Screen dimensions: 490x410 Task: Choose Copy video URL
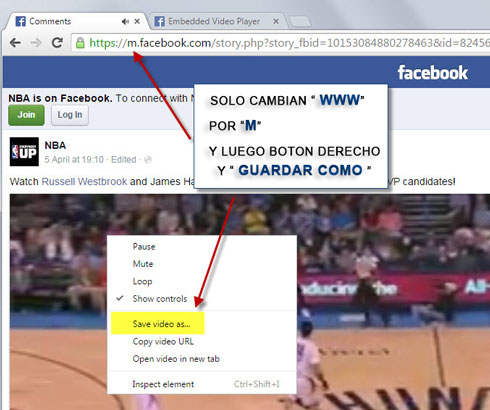[202, 341]
